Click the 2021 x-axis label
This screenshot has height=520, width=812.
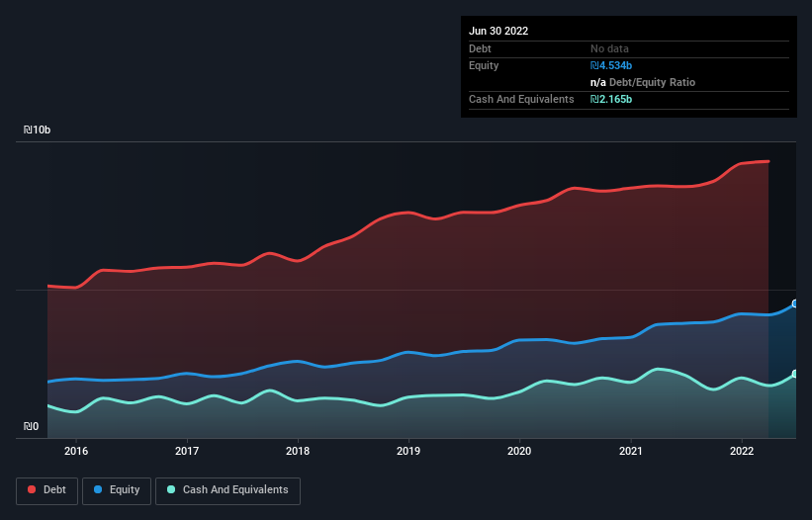pyautogui.click(x=631, y=451)
